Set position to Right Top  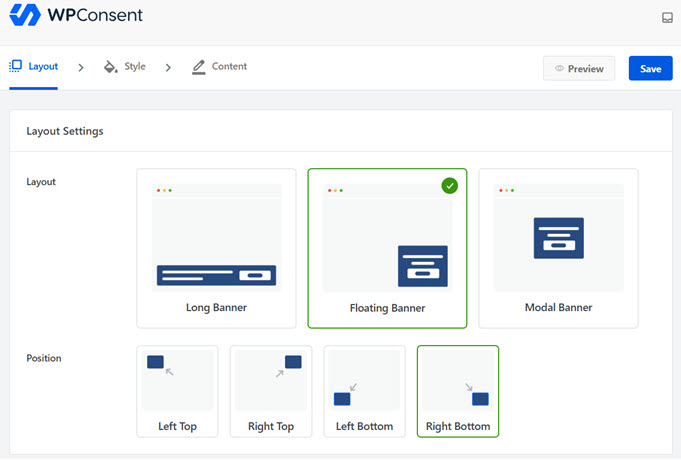[x=270, y=426]
